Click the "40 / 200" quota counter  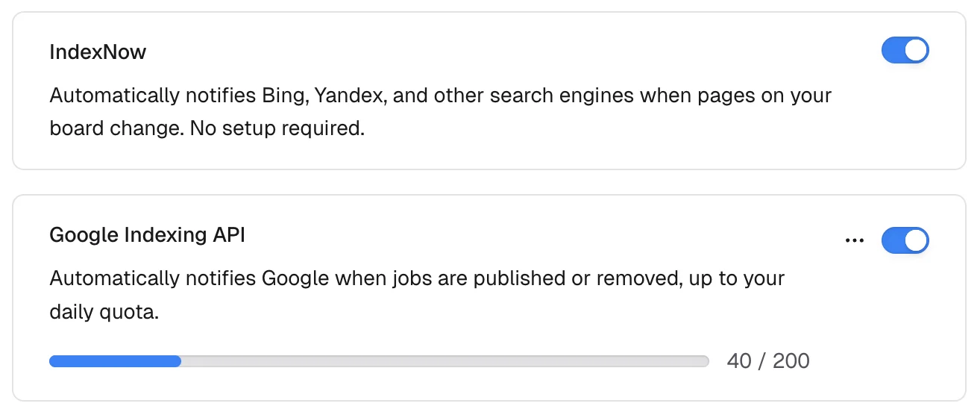[767, 361]
